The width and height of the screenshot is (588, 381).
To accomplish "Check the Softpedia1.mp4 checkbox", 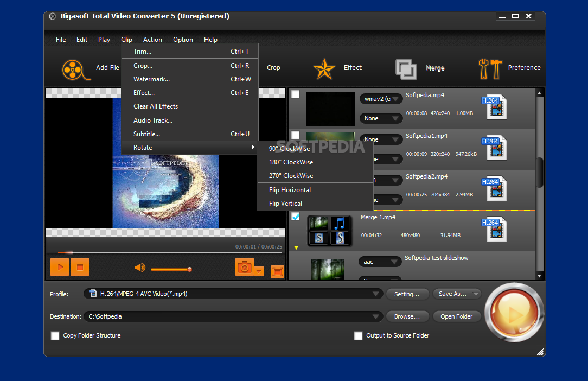I will tap(296, 135).
